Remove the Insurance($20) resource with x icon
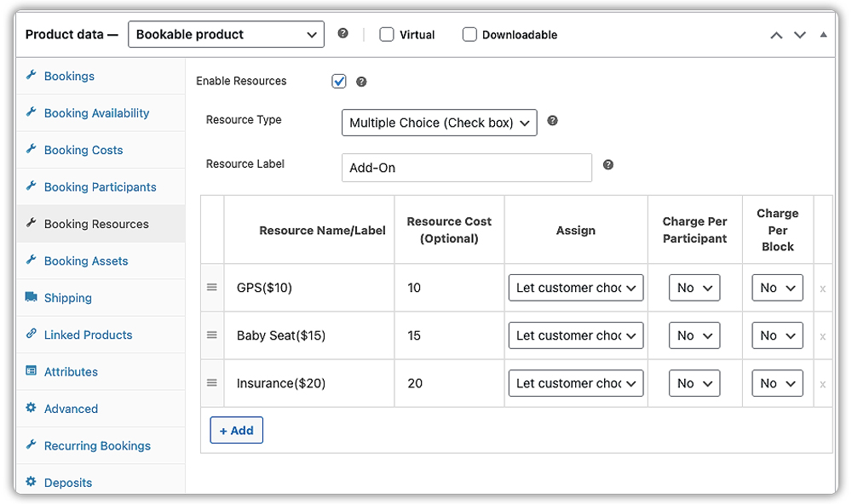852x504 pixels. 822,384
